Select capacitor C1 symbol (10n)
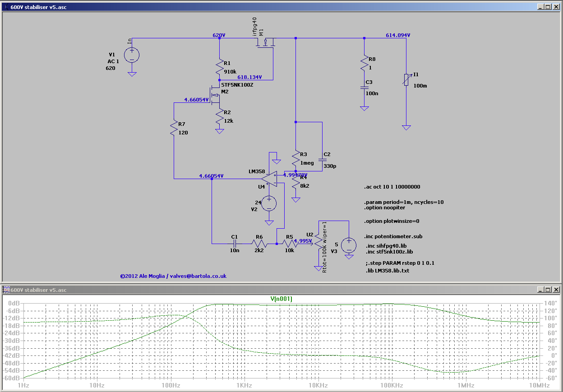 click(x=234, y=244)
